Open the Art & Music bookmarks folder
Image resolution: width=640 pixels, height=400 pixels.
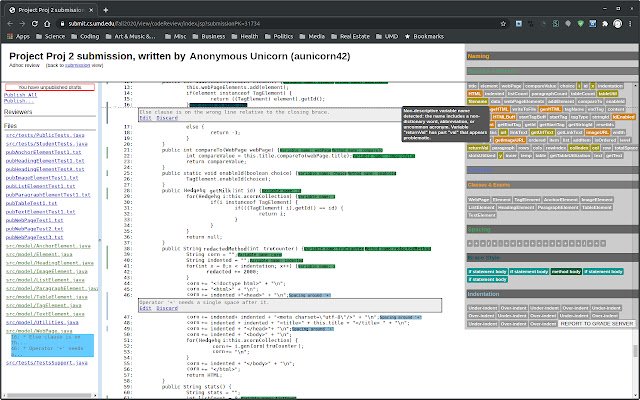click(x=131, y=36)
